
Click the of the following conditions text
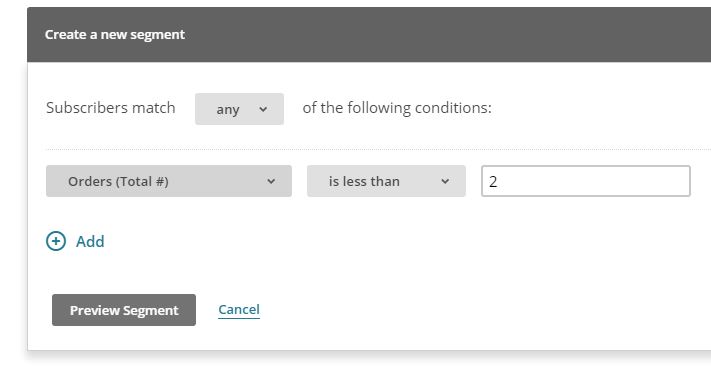[397, 108]
